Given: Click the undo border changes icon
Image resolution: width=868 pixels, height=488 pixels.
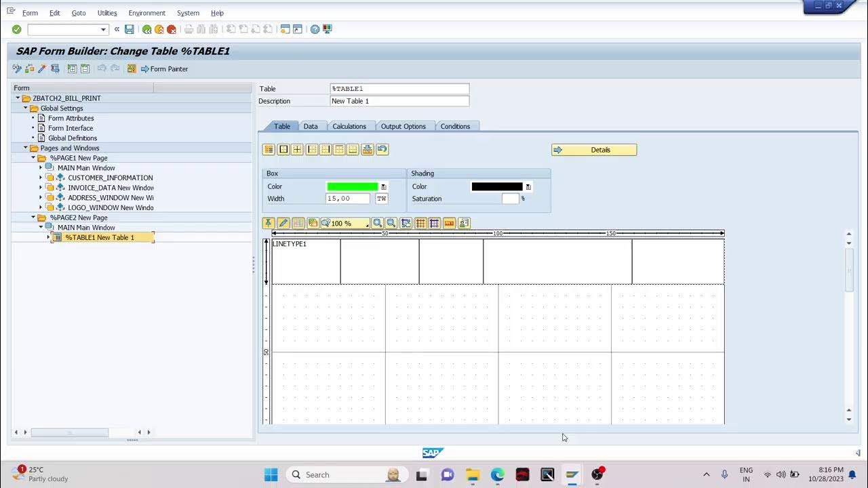Looking at the screenshot, I should click(382, 149).
